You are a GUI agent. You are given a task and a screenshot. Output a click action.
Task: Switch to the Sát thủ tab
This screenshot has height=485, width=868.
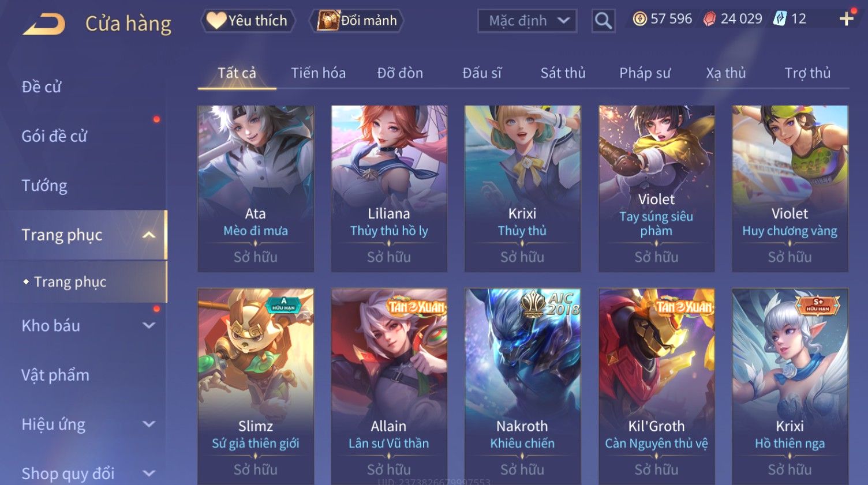click(563, 73)
